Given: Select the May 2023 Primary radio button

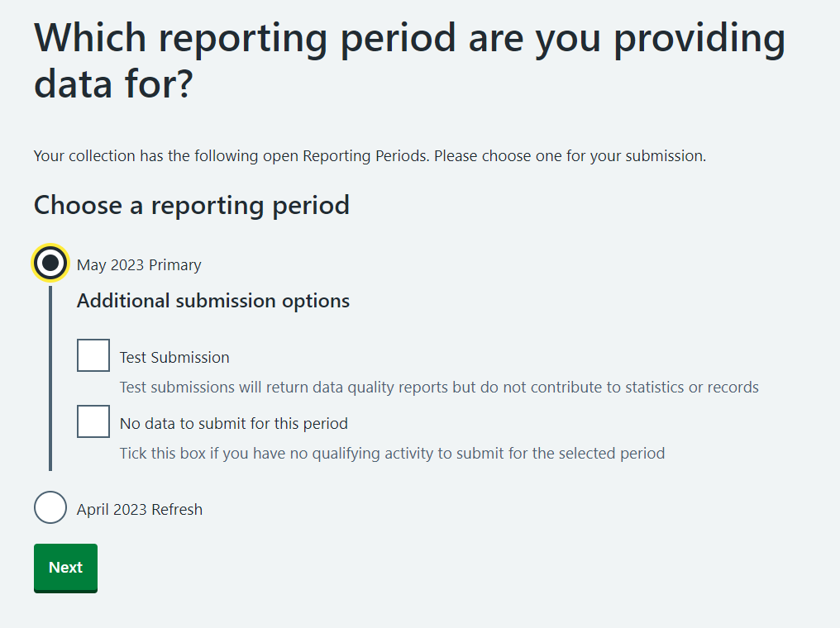Looking at the screenshot, I should point(50,264).
